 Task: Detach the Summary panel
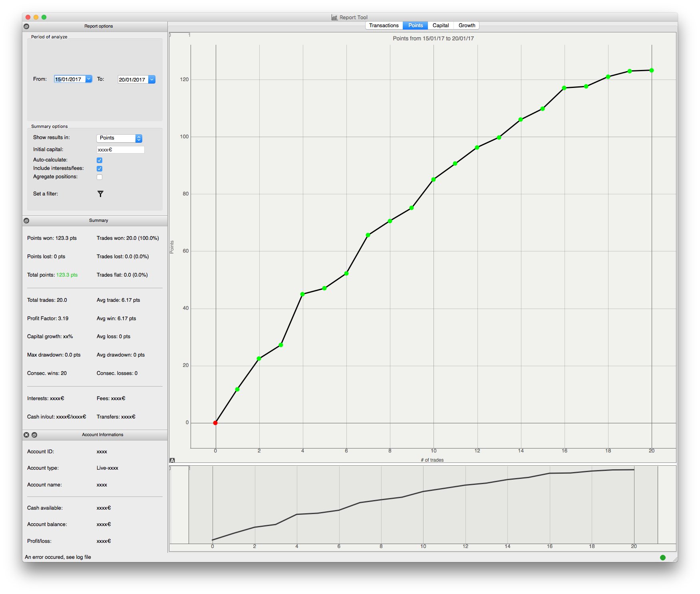point(26,221)
